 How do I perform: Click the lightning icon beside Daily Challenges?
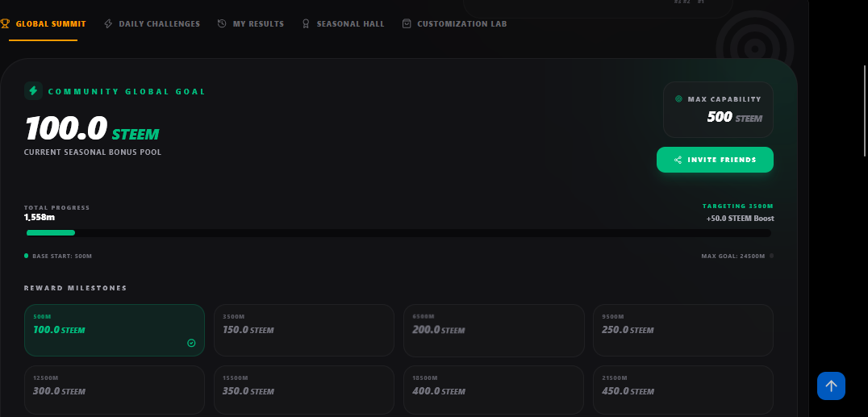pyautogui.click(x=108, y=24)
